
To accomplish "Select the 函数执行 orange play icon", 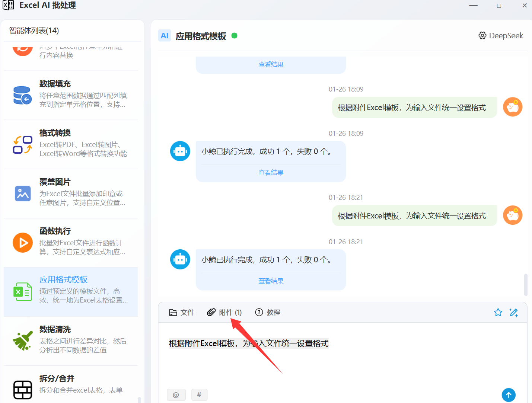I will (23, 243).
